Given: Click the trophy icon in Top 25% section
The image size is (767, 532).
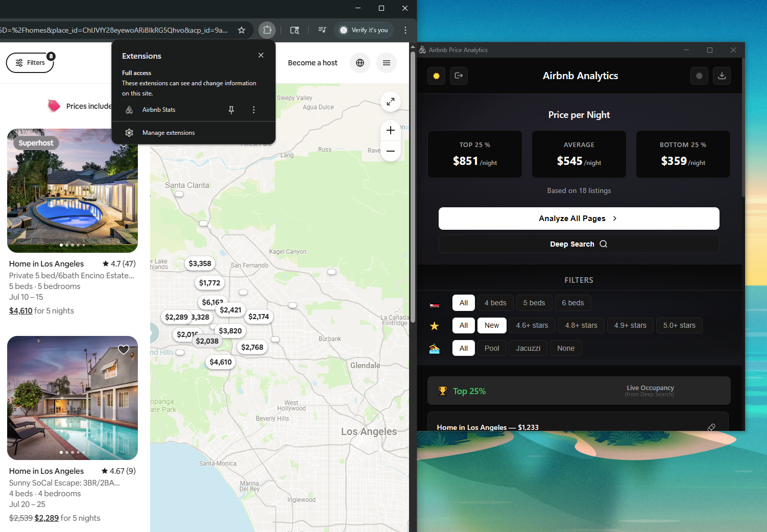Looking at the screenshot, I should 443,391.
